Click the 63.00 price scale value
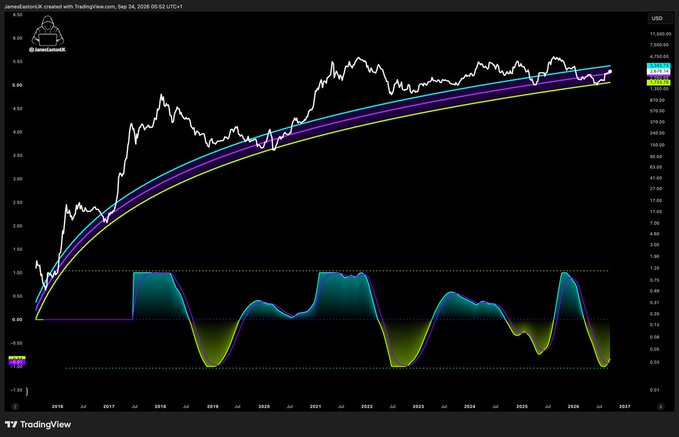 coord(656,167)
